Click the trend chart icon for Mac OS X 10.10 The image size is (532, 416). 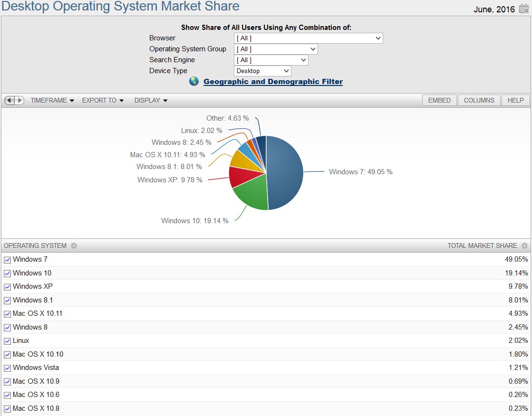point(7,355)
